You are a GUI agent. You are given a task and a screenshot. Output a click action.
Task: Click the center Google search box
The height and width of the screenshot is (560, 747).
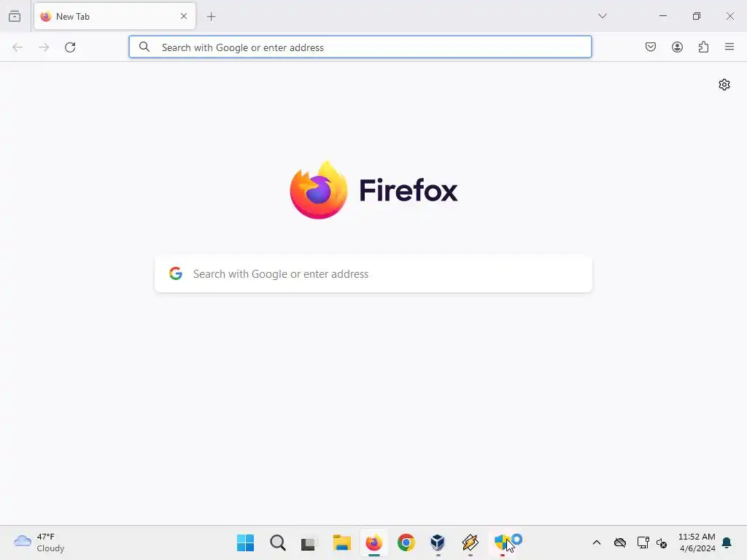click(373, 274)
